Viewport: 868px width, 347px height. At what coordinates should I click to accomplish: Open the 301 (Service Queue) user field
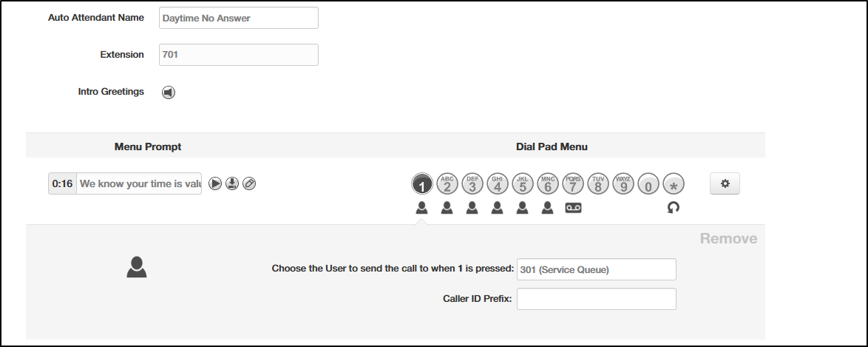[596, 269]
